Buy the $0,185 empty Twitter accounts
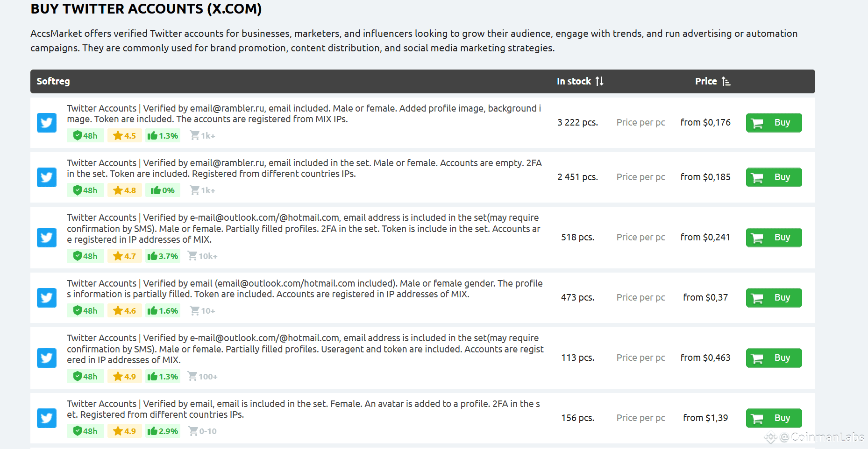The height and width of the screenshot is (449, 868). (x=774, y=177)
